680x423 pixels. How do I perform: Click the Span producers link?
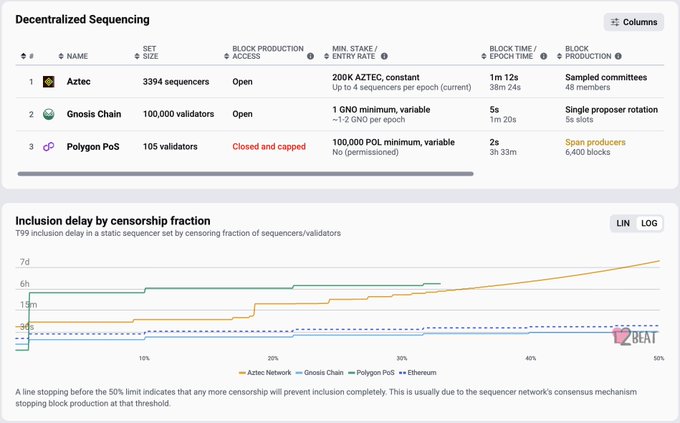[595, 142]
